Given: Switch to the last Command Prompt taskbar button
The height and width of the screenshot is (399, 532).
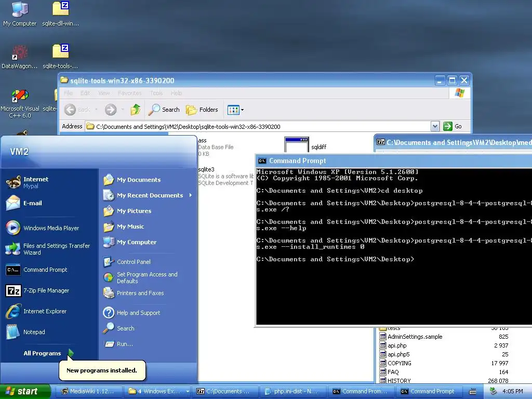Looking at the screenshot, I should (x=429, y=391).
